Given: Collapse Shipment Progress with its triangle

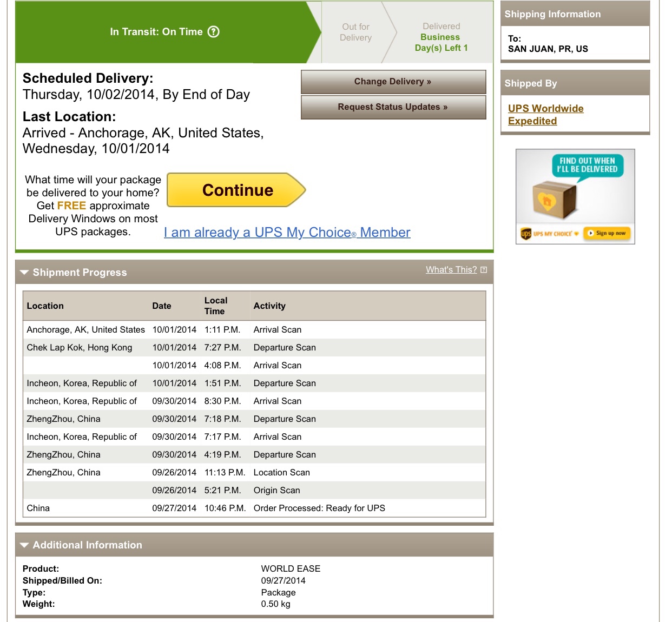Looking at the screenshot, I should [24, 273].
